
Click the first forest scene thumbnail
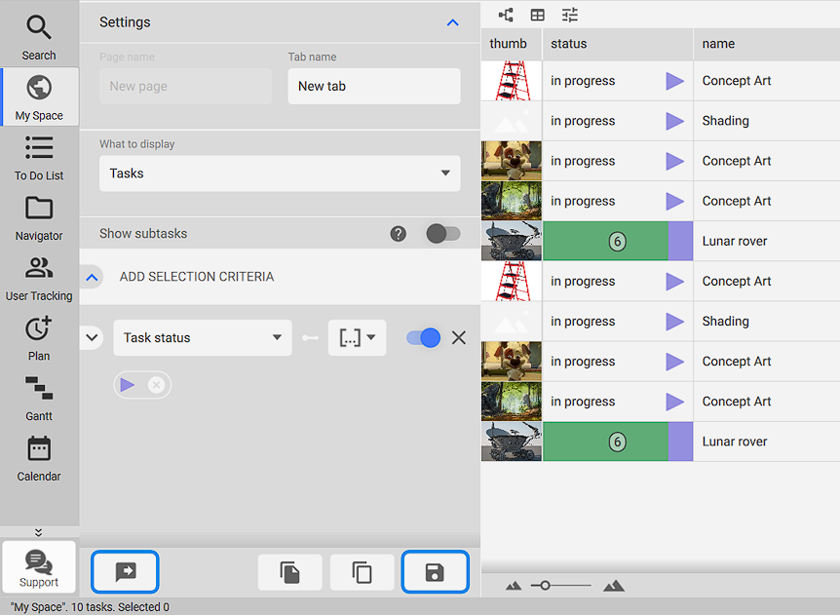[x=512, y=201]
